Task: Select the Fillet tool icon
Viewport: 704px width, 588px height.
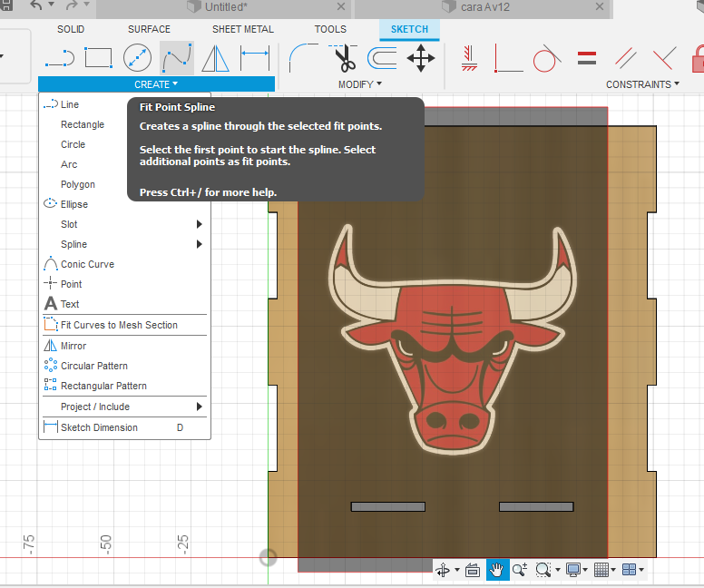Action: (304, 58)
